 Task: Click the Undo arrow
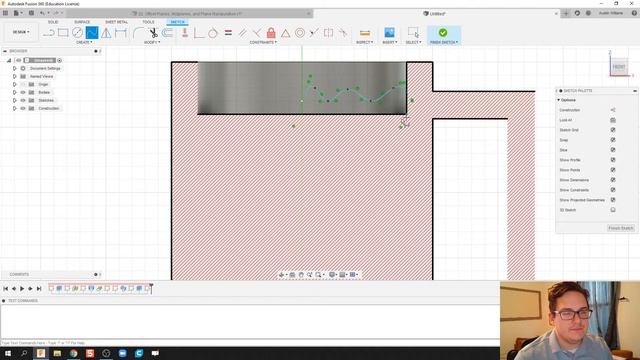[x=42, y=13]
